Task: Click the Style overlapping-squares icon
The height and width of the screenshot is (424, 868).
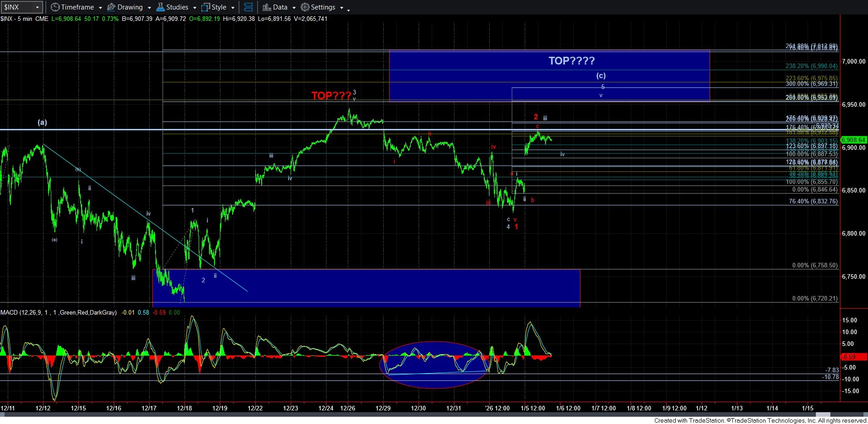Action: [205, 7]
